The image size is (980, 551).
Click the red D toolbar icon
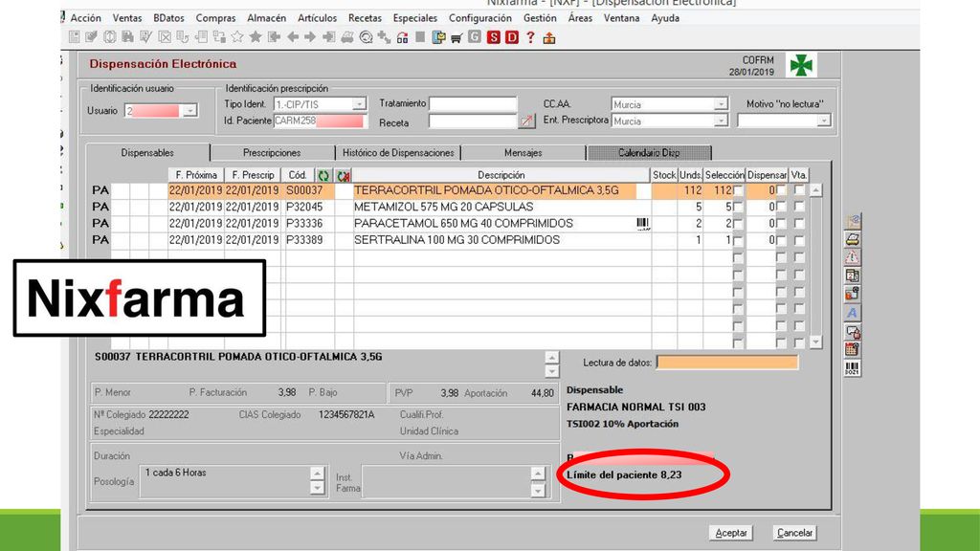coord(512,37)
